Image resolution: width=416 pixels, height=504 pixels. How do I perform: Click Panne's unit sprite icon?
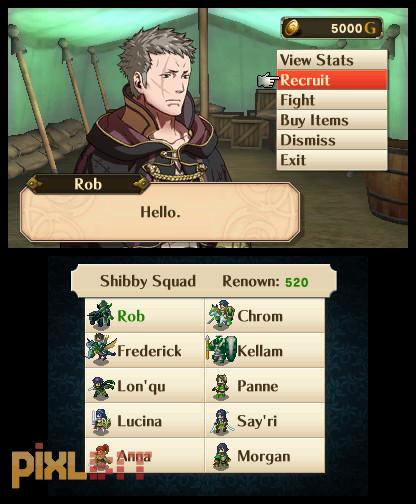221,387
